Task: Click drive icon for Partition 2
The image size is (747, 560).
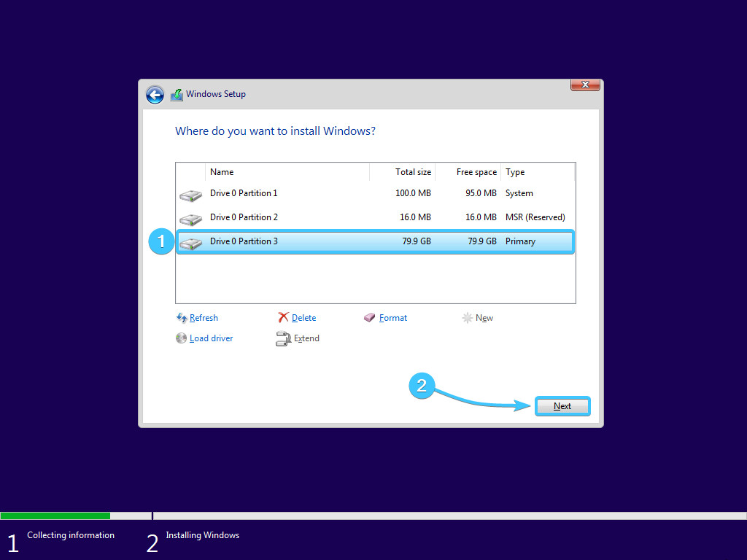Action: coord(190,219)
